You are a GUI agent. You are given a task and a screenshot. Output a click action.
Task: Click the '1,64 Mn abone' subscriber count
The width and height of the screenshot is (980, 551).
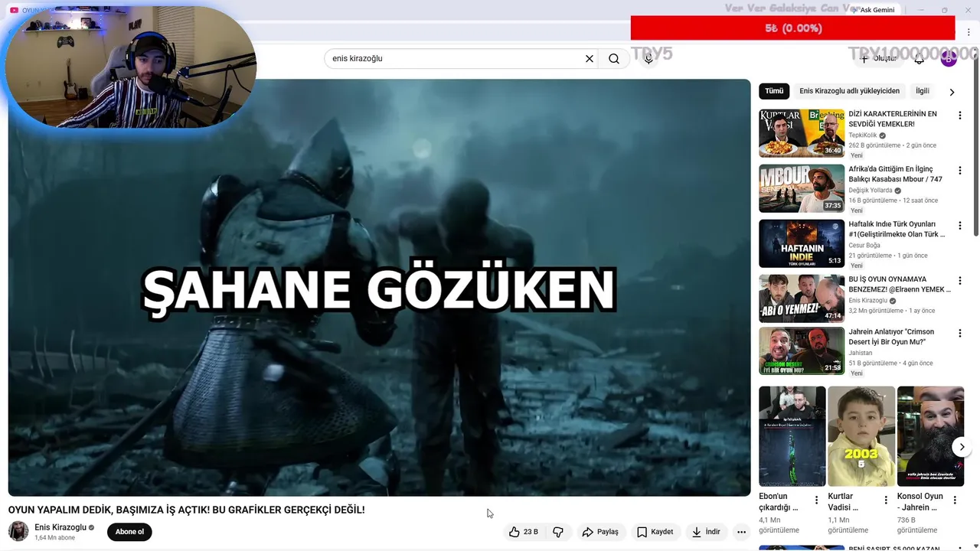[54, 538]
